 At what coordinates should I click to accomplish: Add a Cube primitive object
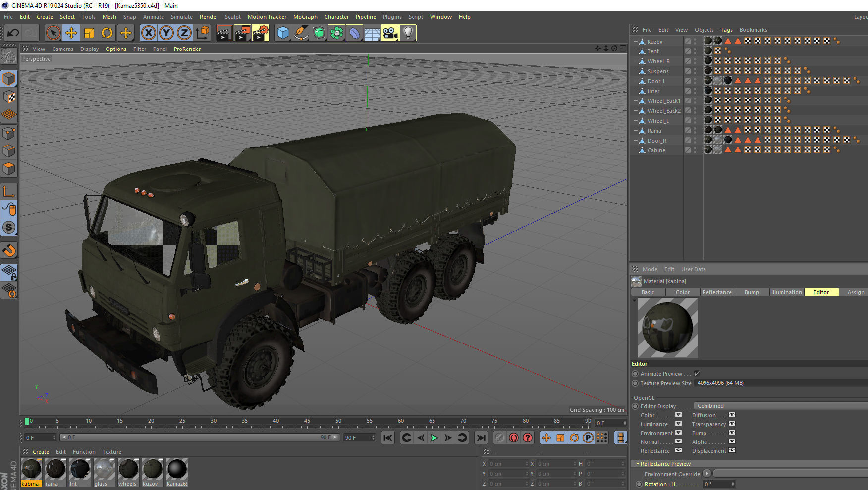(x=283, y=33)
